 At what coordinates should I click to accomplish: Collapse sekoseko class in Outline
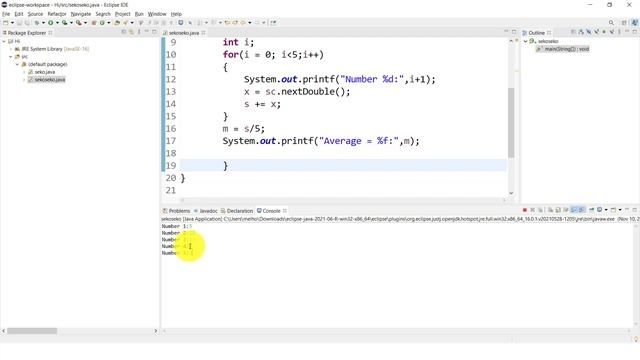tap(526, 41)
